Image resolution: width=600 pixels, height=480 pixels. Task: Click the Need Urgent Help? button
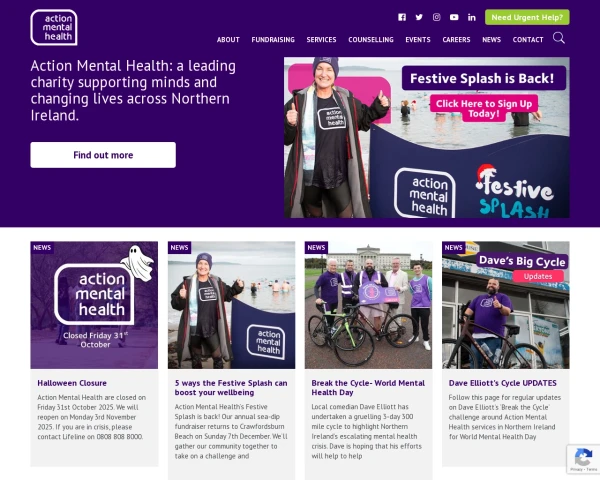(x=527, y=17)
